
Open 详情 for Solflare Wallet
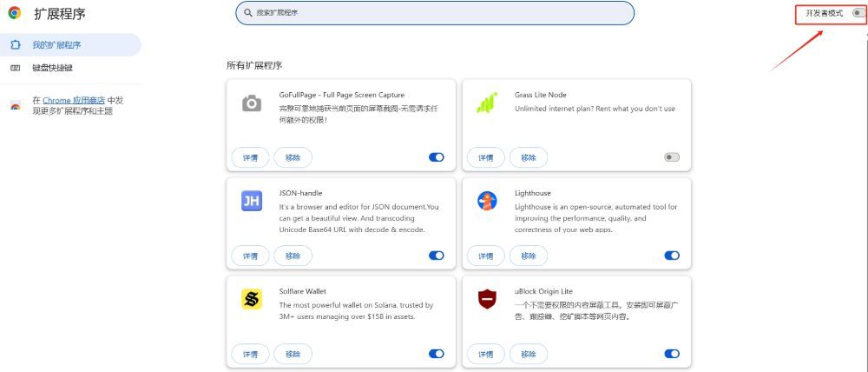[x=250, y=354]
